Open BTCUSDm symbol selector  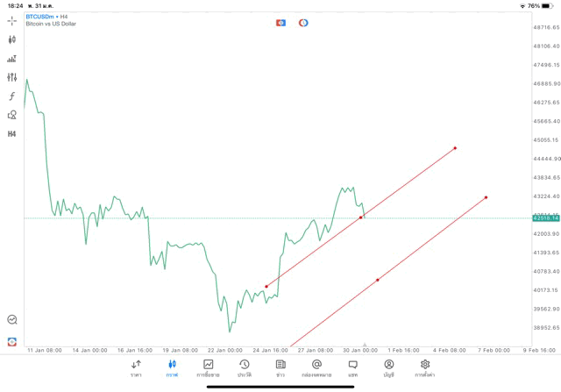[x=40, y=16]
